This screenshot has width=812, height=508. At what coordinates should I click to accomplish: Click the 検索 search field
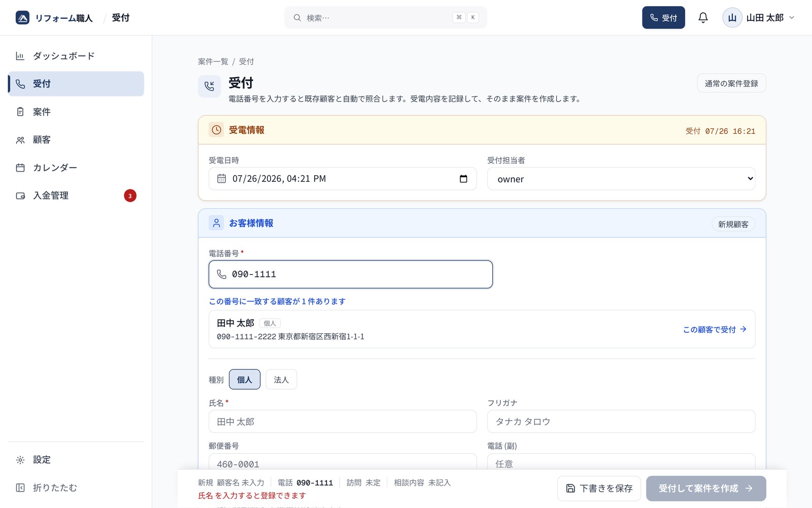pyautogui.click(x=386, y=18)
